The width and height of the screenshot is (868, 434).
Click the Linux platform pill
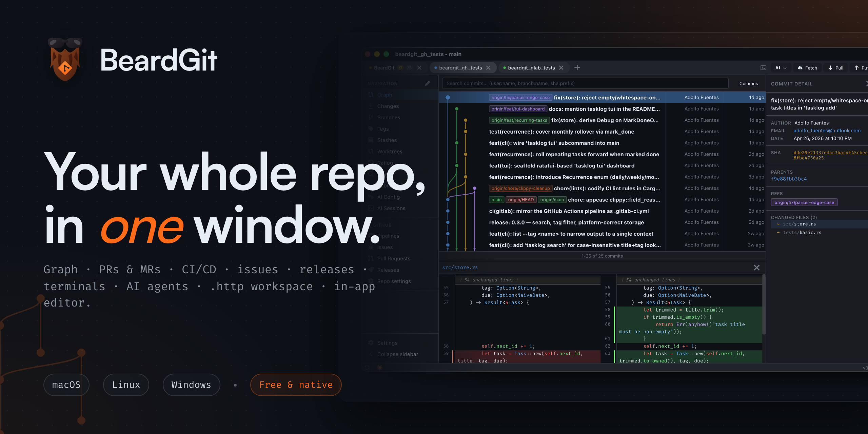coord(126,384)
